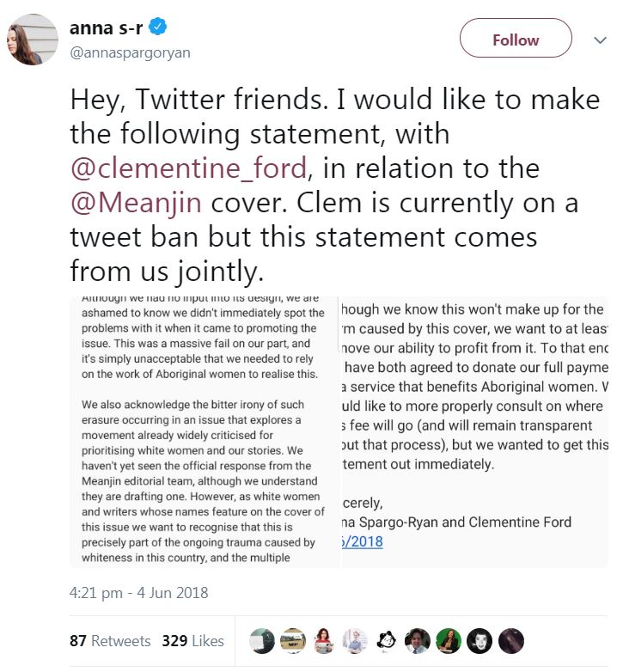The height and width of the screenshot is (672, 623).
Task: Open the left statement screenshot image
Action: tap(205, 431)
